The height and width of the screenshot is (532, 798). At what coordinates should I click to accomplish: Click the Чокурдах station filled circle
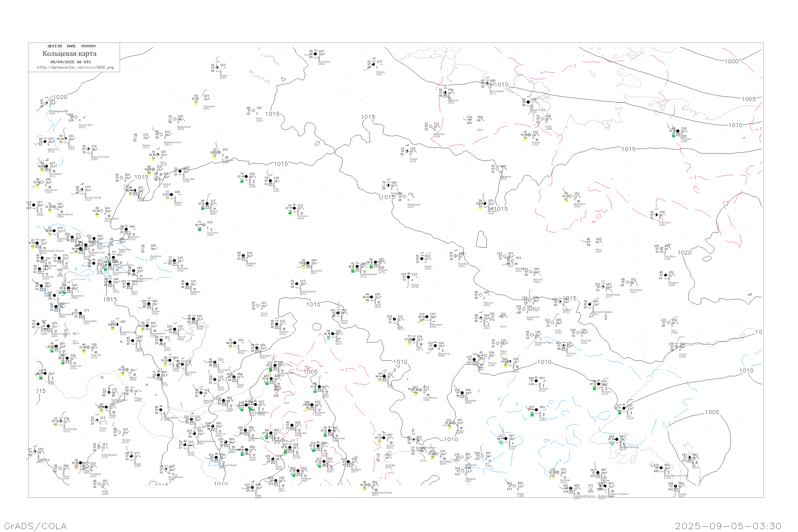pyautogui.click(x=678, y=131)
